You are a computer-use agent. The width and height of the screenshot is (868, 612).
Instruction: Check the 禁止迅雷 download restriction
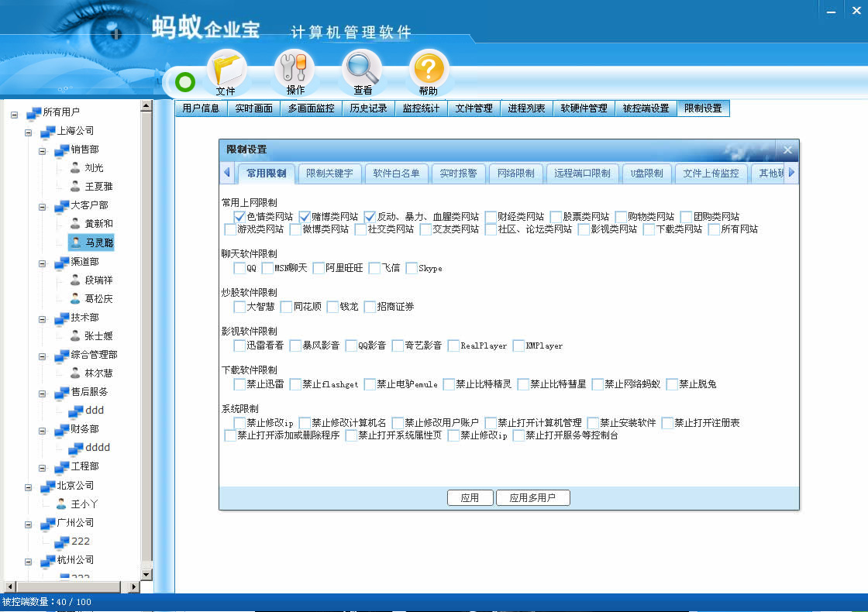(239, 384)
